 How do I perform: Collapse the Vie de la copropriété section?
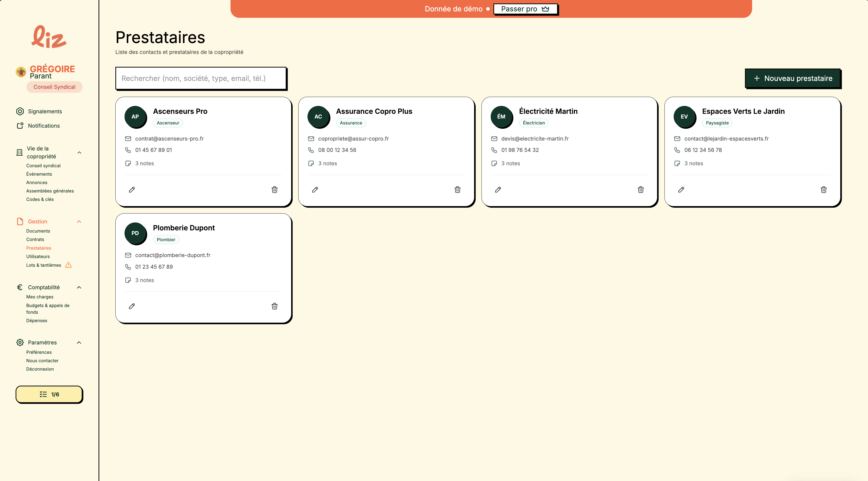(x=79, y=153)
